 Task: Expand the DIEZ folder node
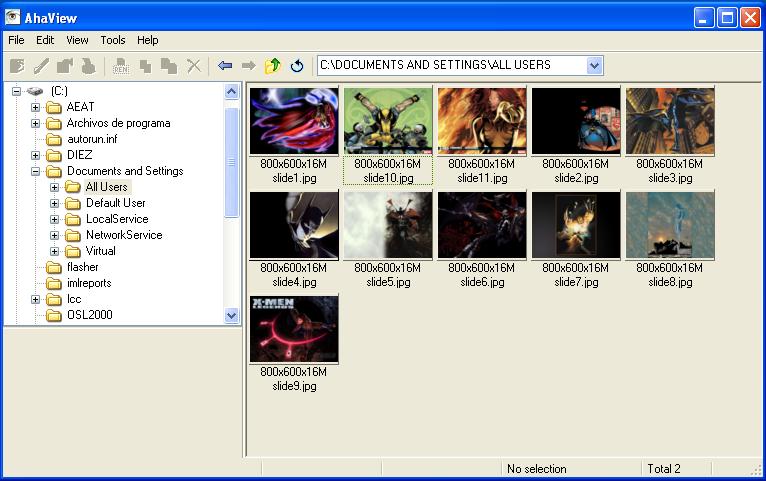(35, 155)
